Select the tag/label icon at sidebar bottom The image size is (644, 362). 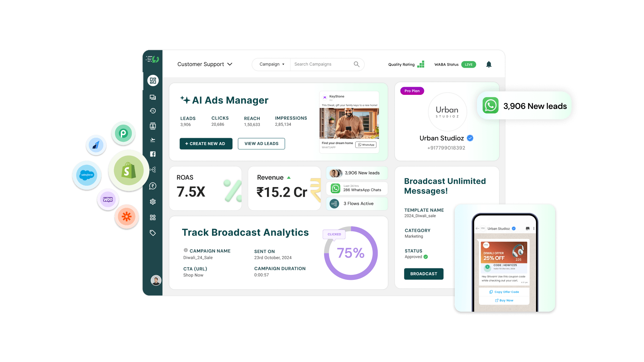click(153, 233)
